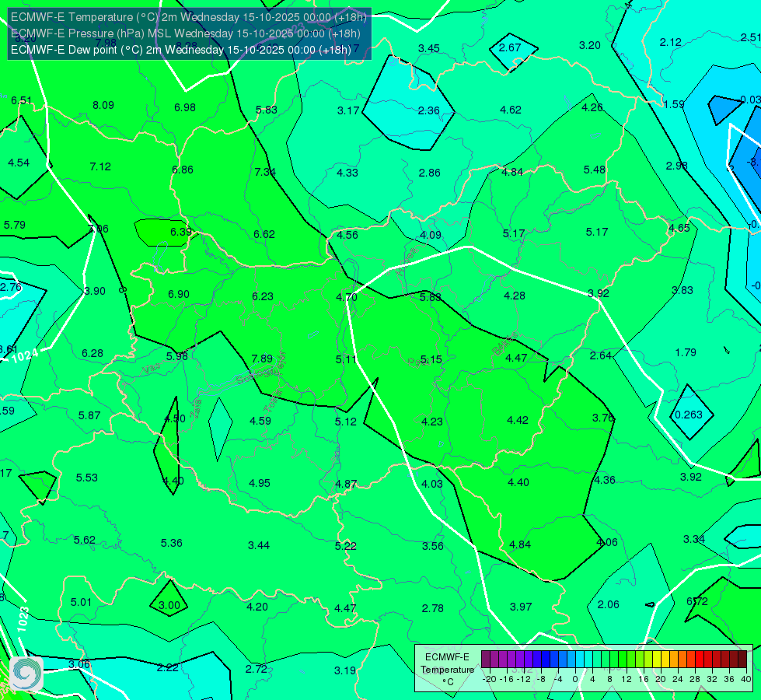Click the 0.263 value in the cyan diamond
The image size is (761, 700).
(x=689, y=415)
